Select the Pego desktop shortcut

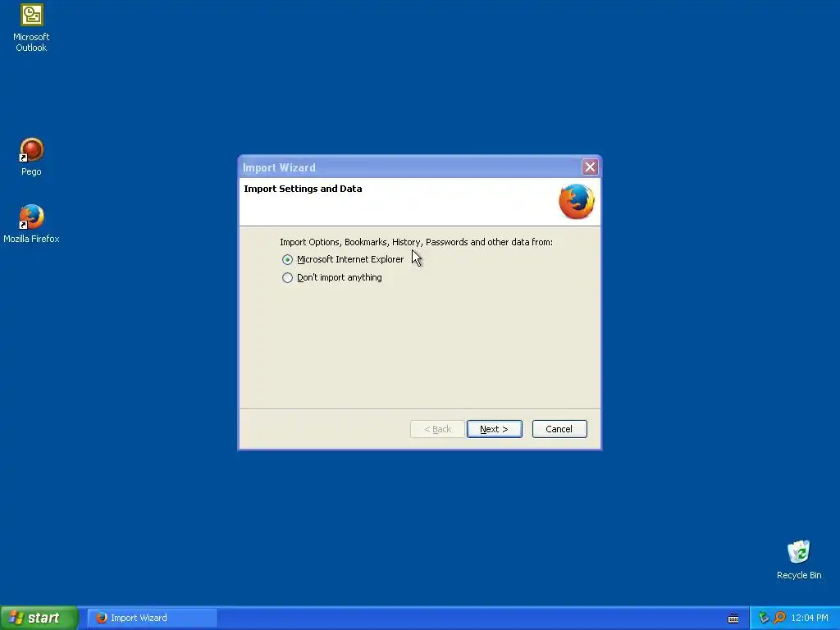[31, 157]
